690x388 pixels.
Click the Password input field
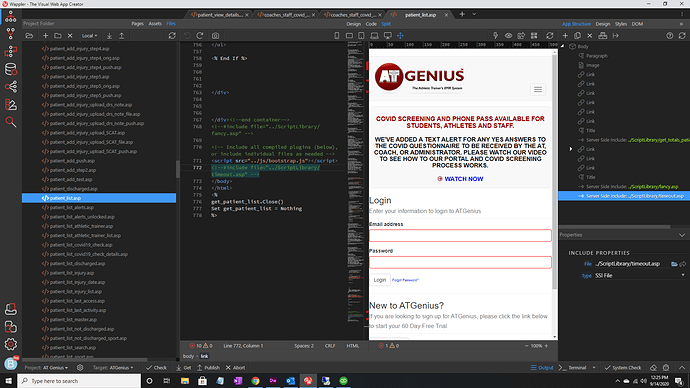(x=460, y=262)
